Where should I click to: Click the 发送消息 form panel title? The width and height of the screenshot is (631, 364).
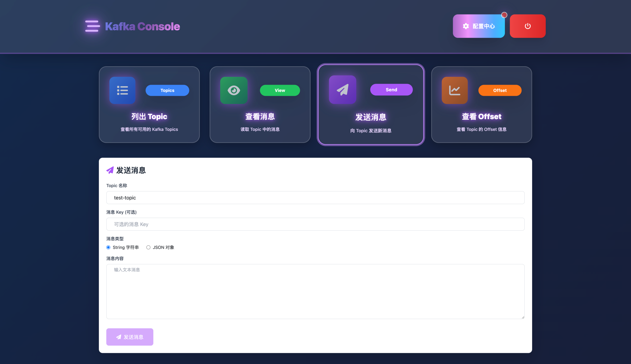pyautogui.click(x=131, y=170)
